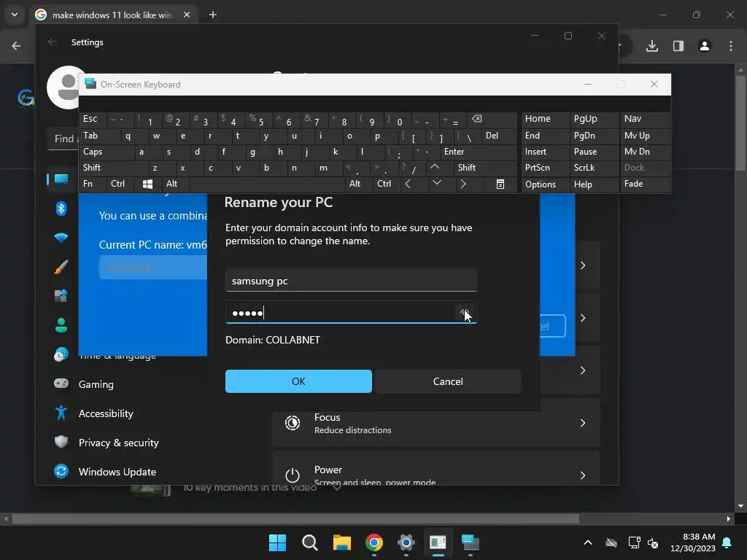
Task: Select System icon in Settings sidebar
Action: tap(61, 179)
